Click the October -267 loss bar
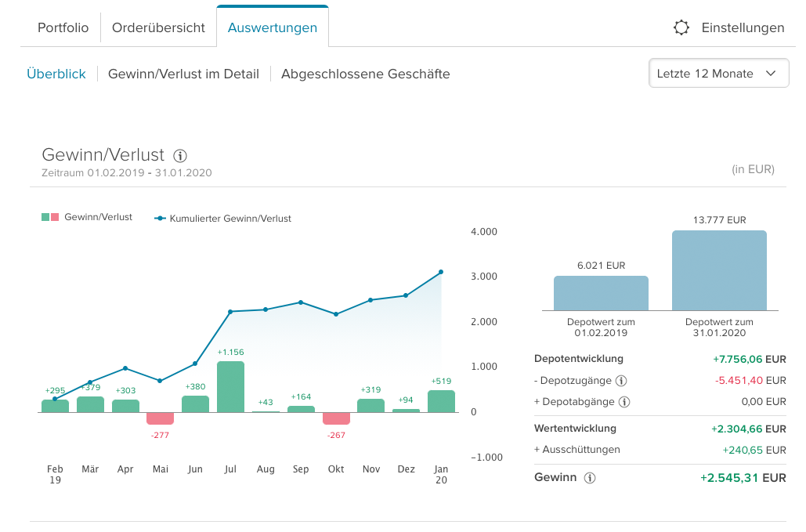Viewport: 806px width, 532px height. click(336, 418)
